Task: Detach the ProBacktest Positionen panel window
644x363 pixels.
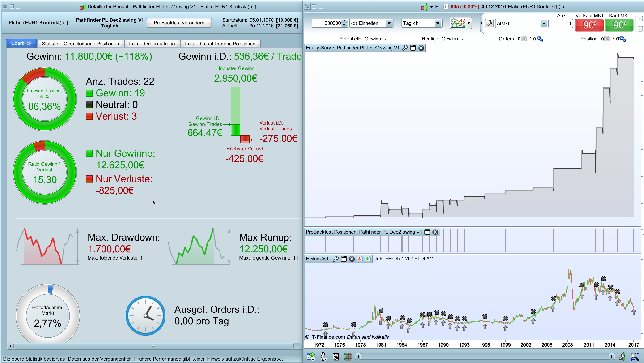Action: point(427,232)
